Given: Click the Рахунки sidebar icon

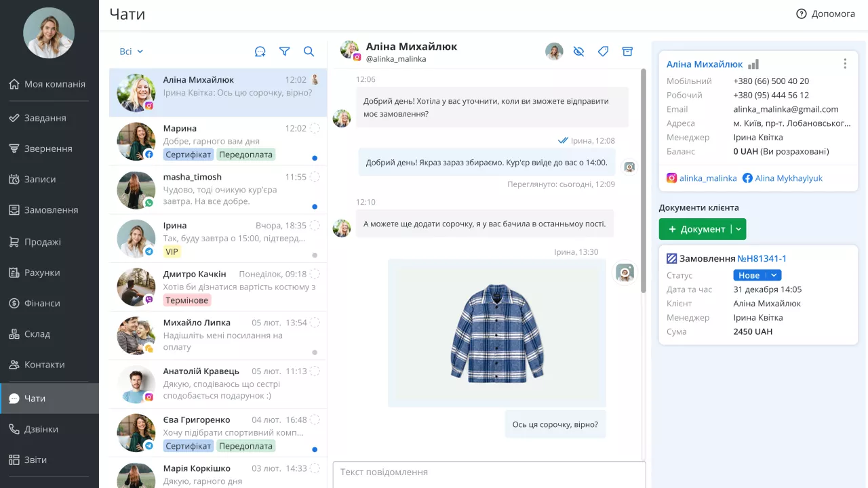Looking at the screenshot, I should pos(14,272).
